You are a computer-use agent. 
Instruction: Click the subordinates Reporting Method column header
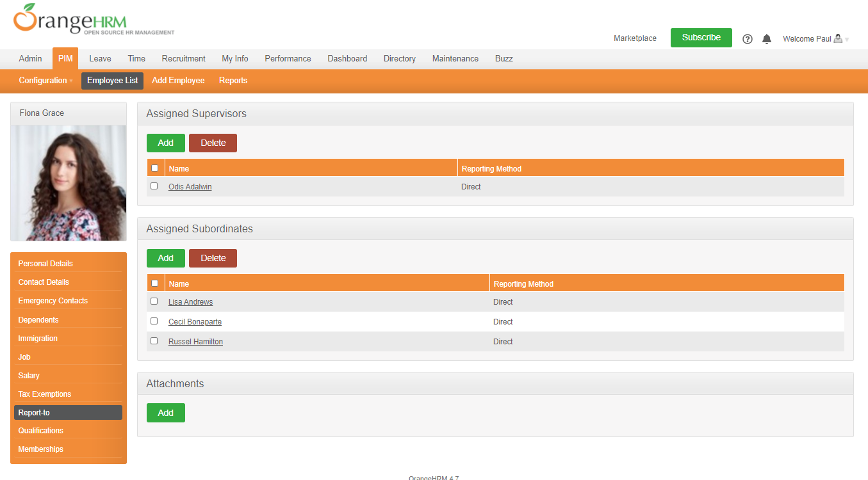coord(523,284)
